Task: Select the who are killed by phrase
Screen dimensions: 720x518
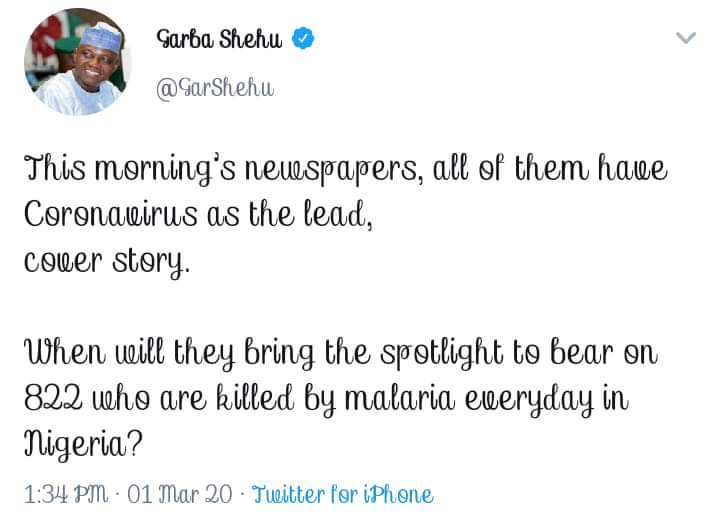Action: (x=214, y=400)
